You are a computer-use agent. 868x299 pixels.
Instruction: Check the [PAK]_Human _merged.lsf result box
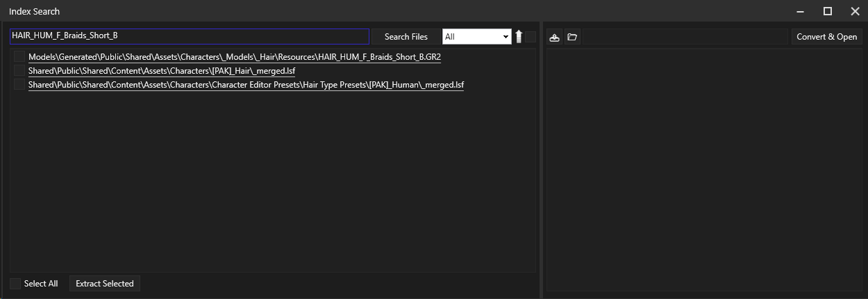[x=19, y=85]
